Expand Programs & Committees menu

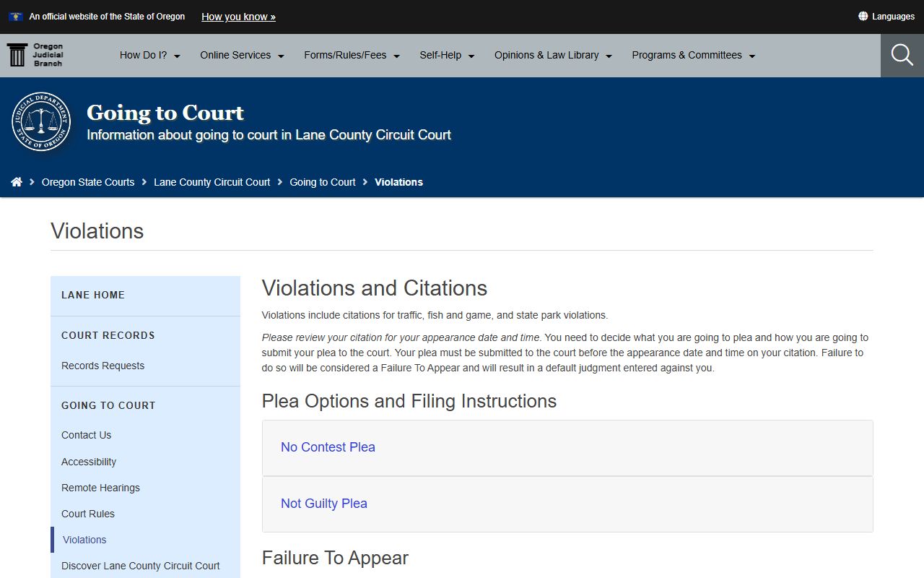694,55
